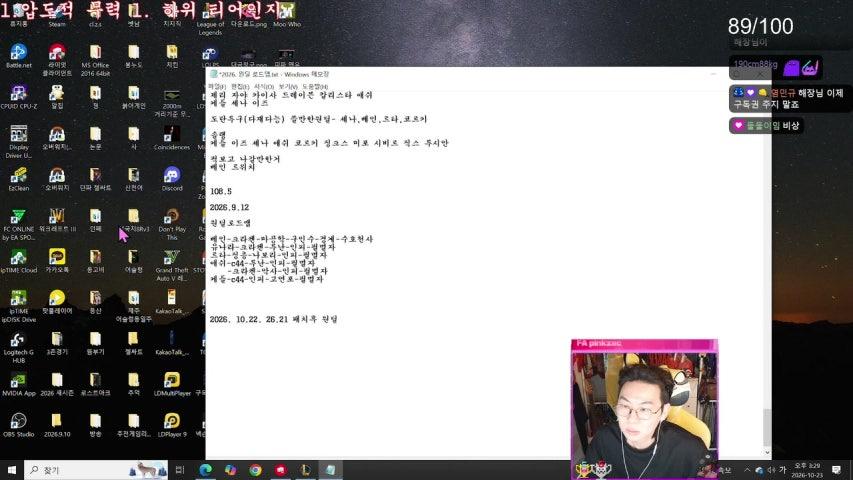Open Copilot from the taskbar

tap(230, 470)
